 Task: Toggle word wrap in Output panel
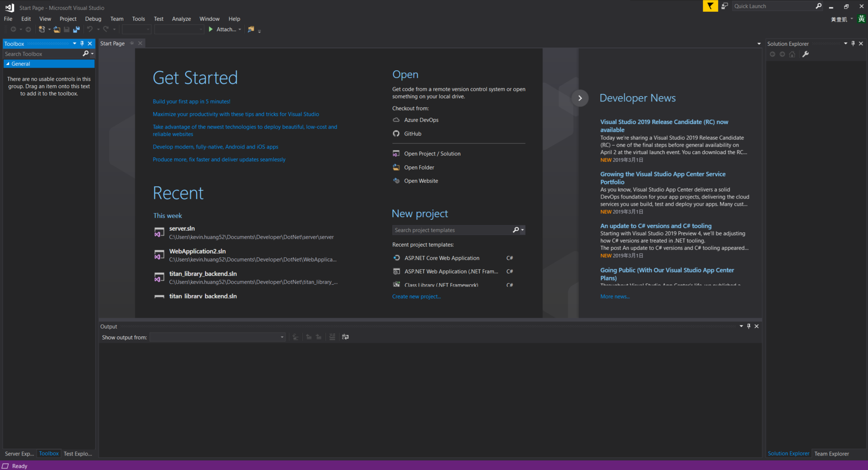(345, 337)
